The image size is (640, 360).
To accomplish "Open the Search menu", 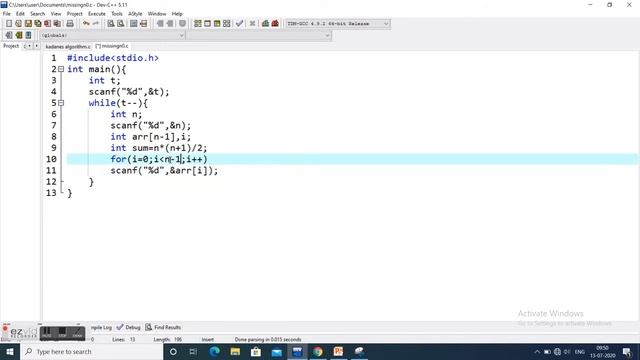I will click(x=38, y=14).
